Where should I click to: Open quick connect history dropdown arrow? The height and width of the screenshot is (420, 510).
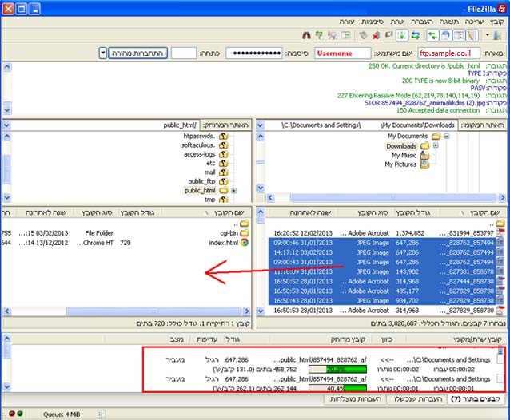(103, 53)
